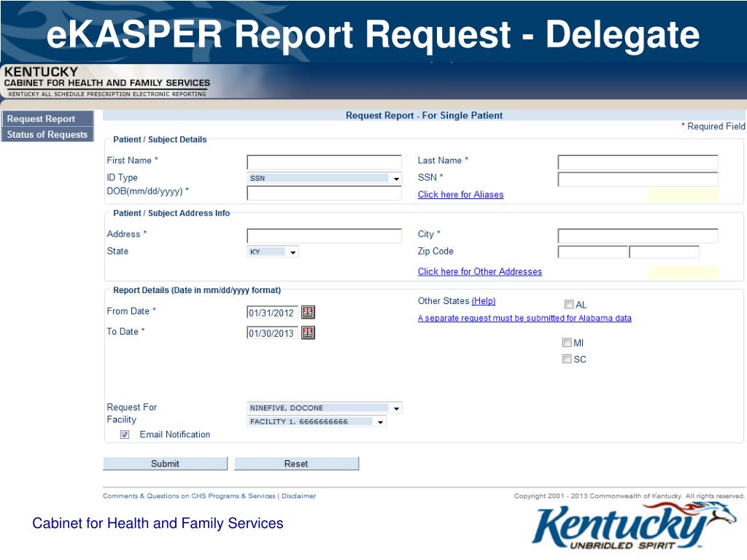747x560 pixels.
Task: Open Comments & Questions on CHS Programs link
Action: tap(189, 496)
